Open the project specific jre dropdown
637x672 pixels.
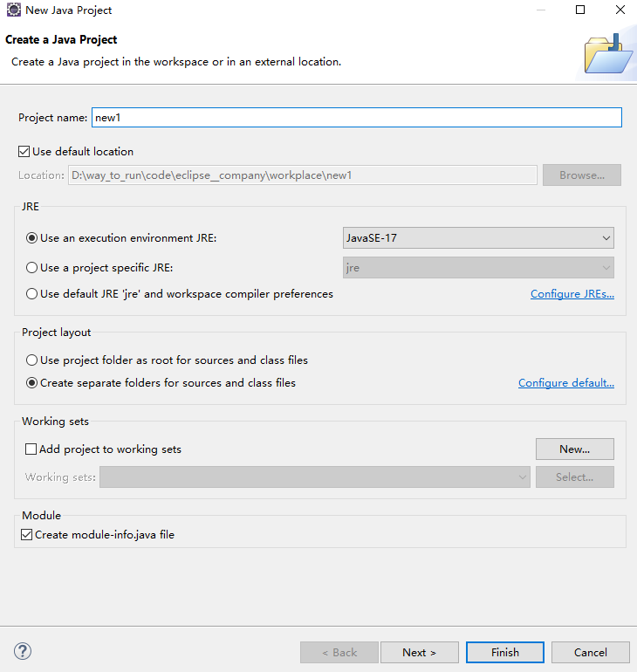[x=478, y=268]
